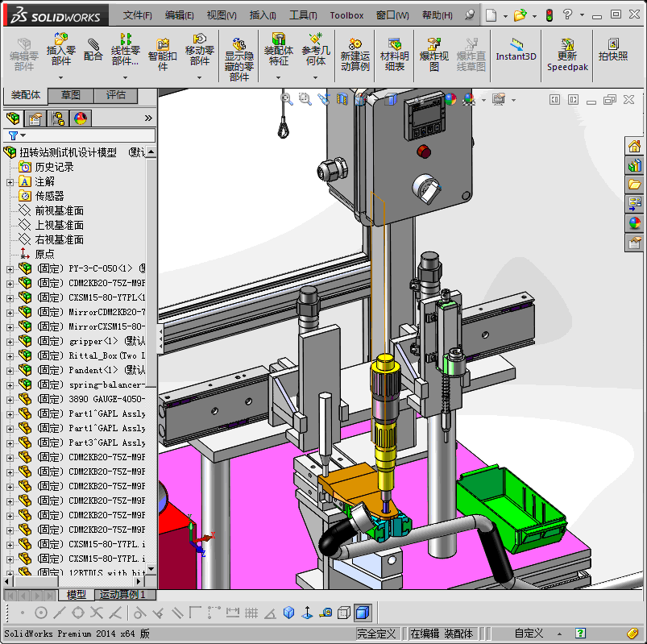Select the Move Component (移动零部件) tool

(x=199, y=49)
